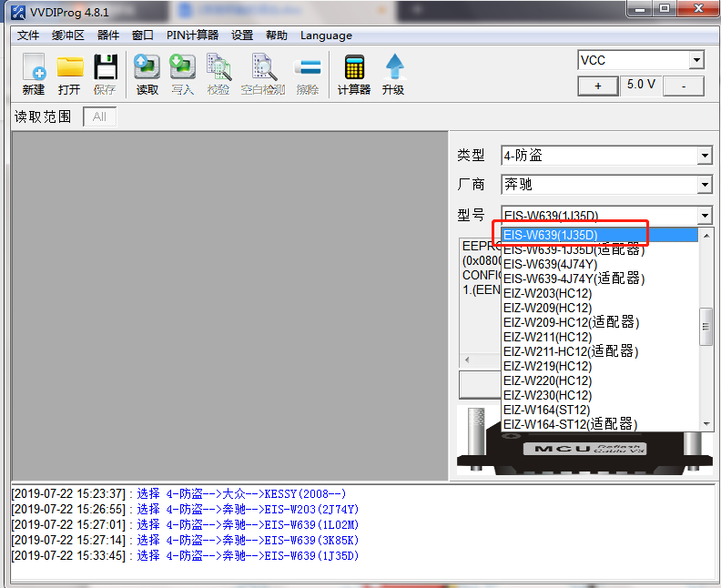The width and height of the screenshot is (721, 588).
Task: Select EIS-W639-1J35D(适配器) option
Action: coord(600,249)
